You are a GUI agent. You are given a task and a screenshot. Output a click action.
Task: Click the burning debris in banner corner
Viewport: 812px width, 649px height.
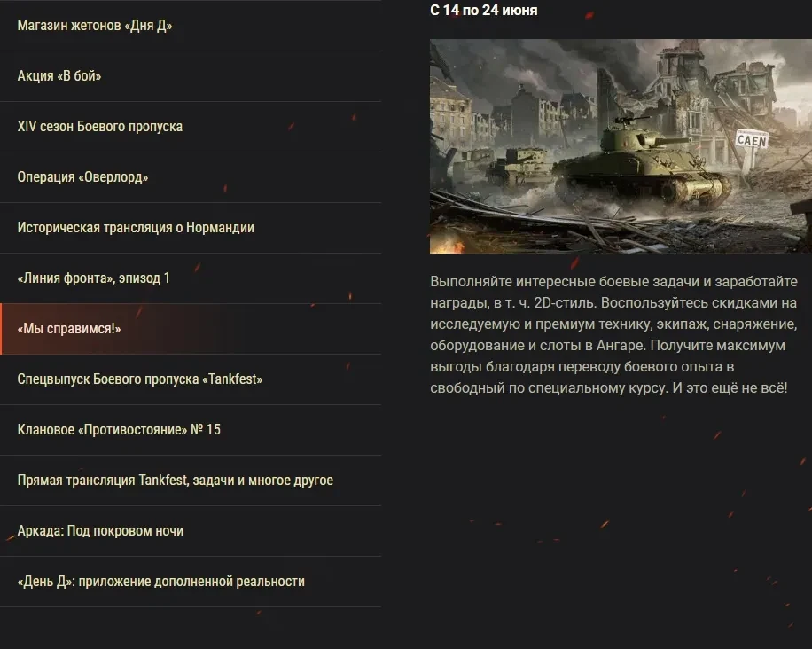point(447,246)
